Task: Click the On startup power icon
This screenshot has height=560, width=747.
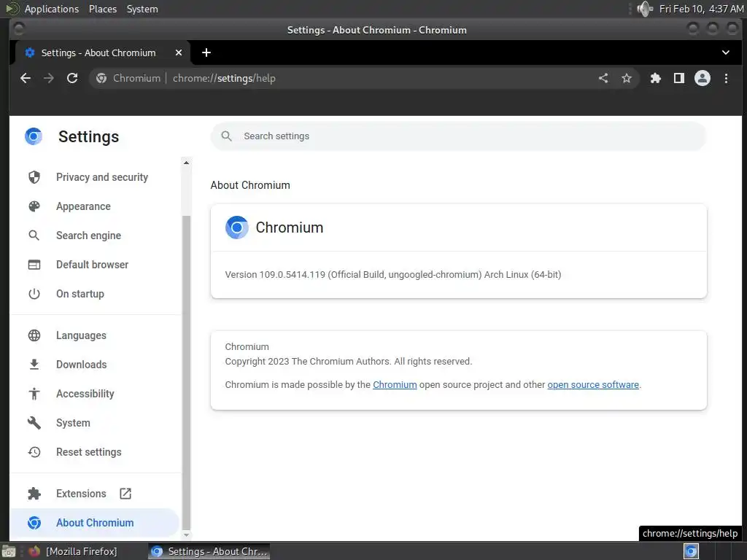Action: click(x=34, y=294)
